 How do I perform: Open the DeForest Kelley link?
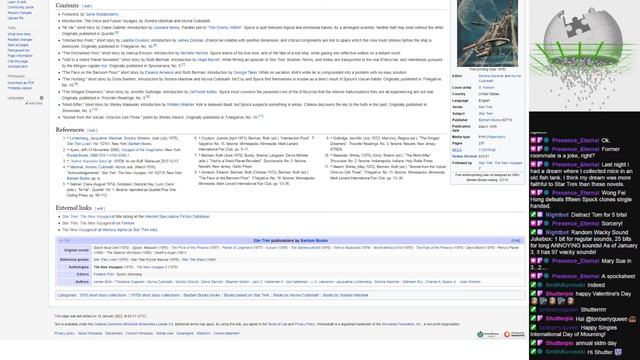click(x=203, y=92)
